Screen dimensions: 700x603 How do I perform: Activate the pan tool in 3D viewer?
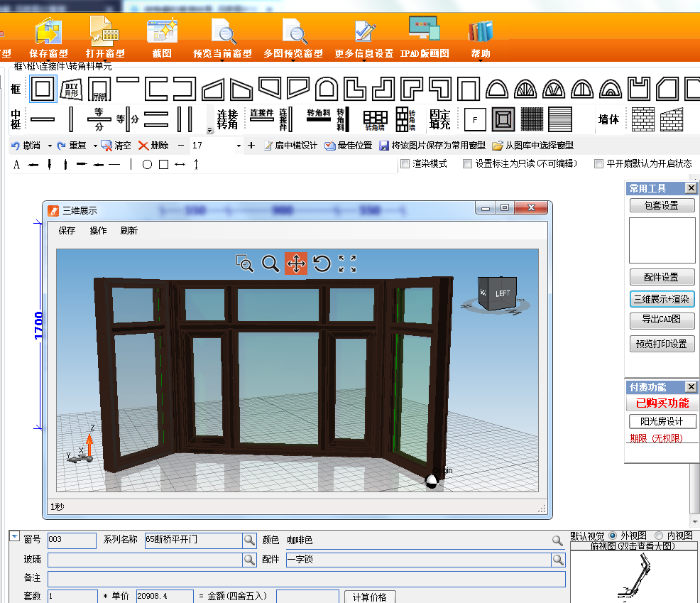(x=295, y=264)
